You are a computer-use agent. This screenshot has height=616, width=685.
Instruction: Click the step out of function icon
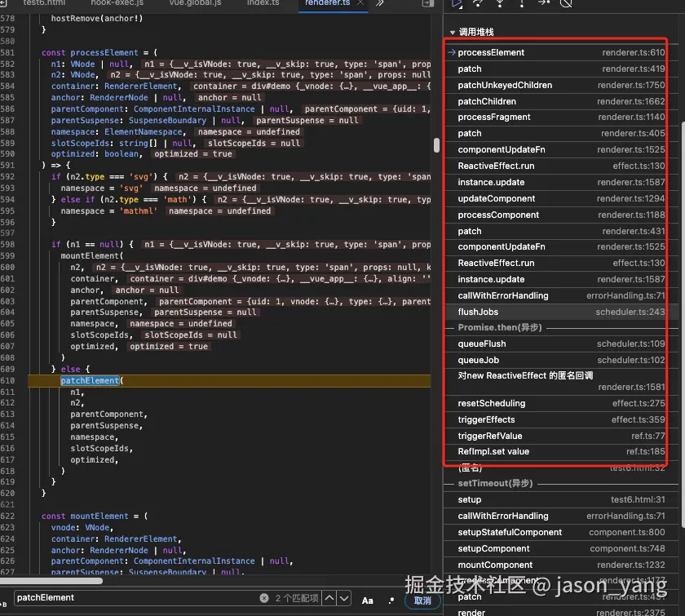522,3
